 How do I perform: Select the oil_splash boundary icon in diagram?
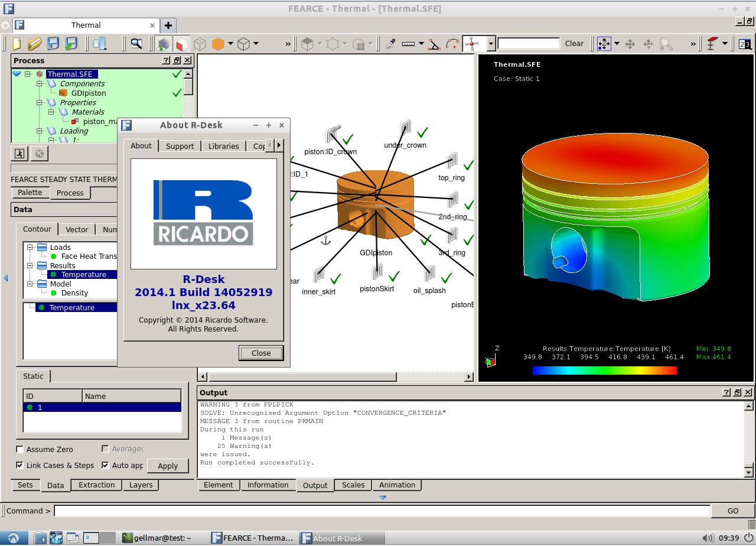tap(429, 274)
